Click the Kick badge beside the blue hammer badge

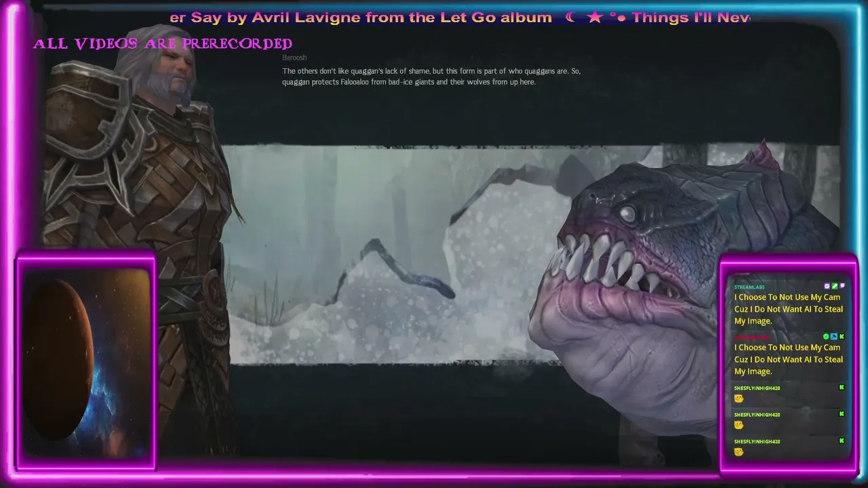842,336
